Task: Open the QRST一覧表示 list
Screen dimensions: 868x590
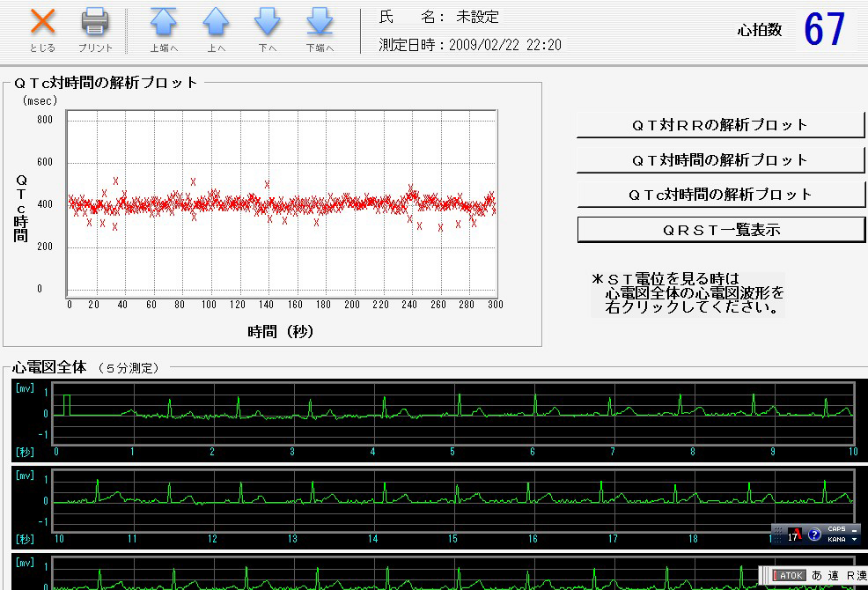Action: 721,229
